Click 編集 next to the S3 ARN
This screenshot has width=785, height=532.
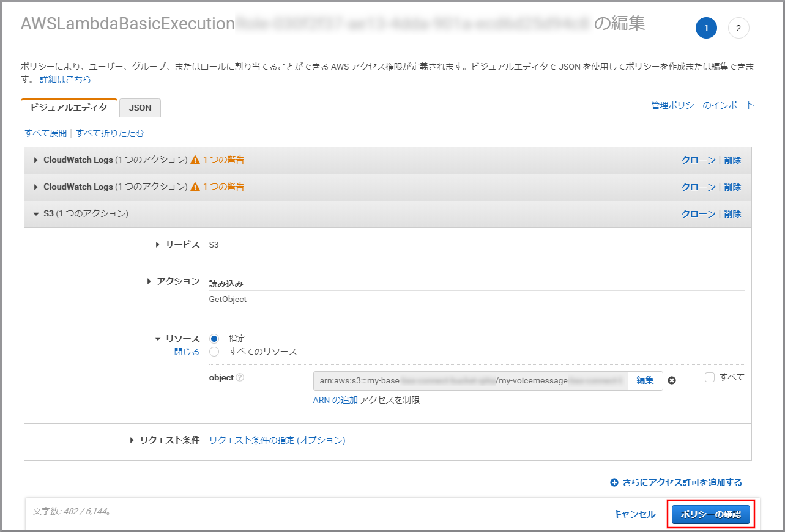click(645, 380)
